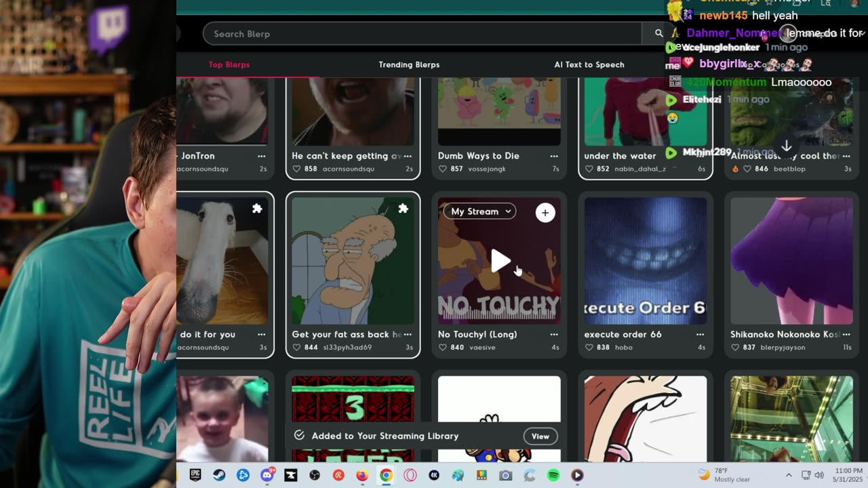Screen dimensions: 868x488
Task: Open creator vaesive's profile link
Action: pyautogui.click(x=482, y=347)
